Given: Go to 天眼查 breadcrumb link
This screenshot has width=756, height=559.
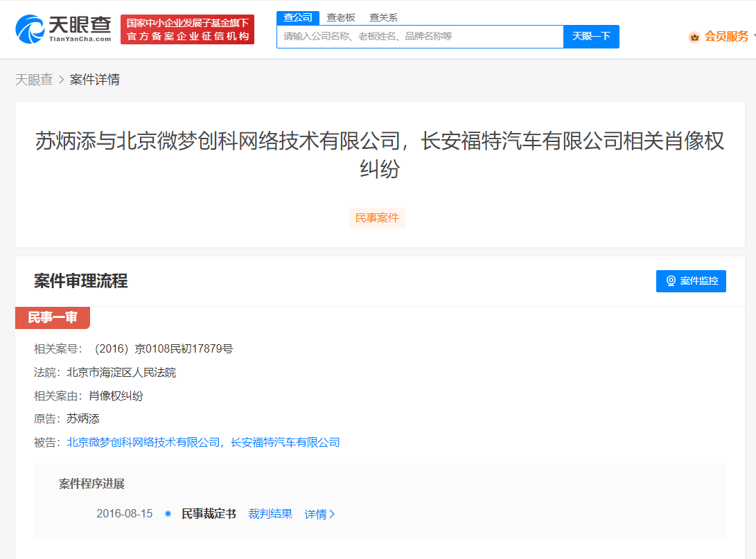Looking at the screenshot, I should point(34,80).
